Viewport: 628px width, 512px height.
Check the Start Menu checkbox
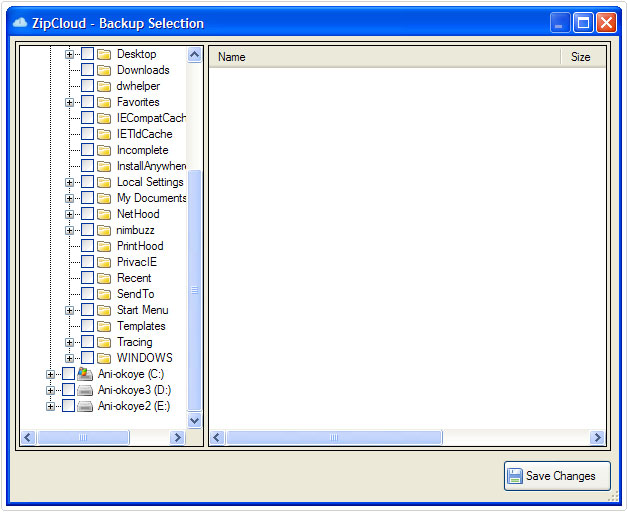pyautogui.click(x=87, y=310)
